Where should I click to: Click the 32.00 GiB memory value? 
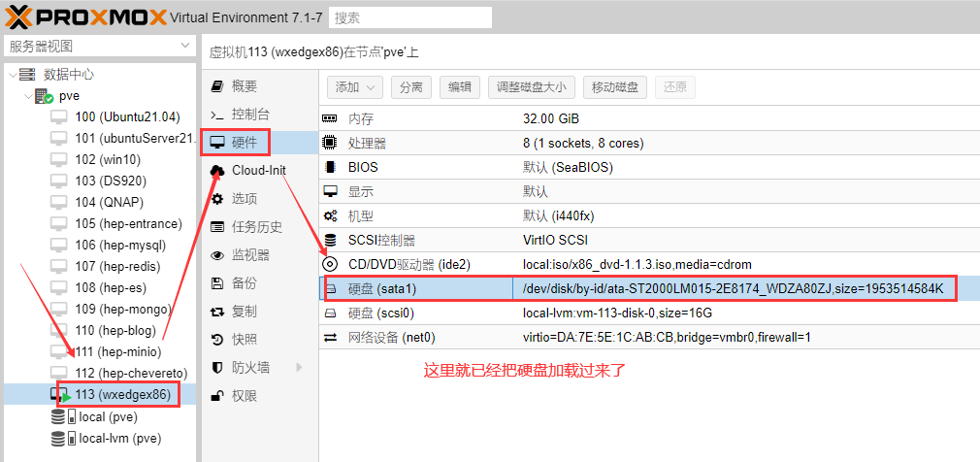pyautogui.click(x=550, y=118)
